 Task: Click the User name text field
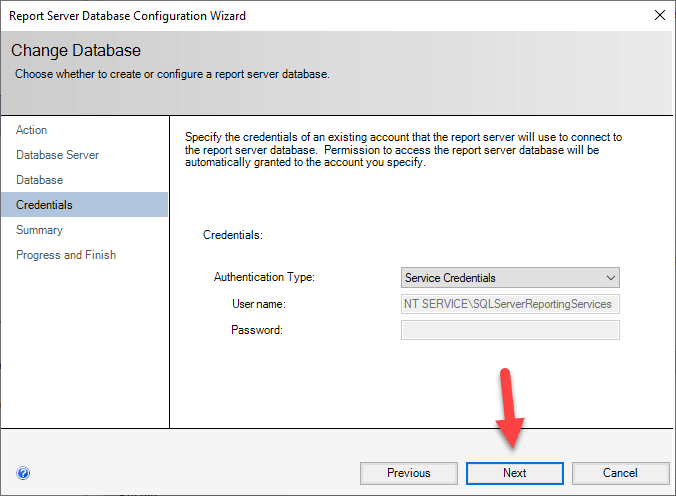tap(510, 304)
